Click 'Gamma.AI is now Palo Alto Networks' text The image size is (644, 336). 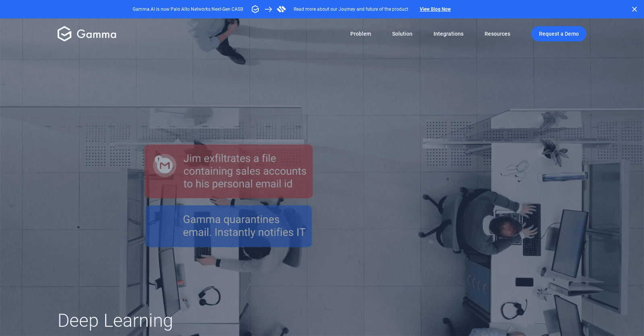coord(188,9)
